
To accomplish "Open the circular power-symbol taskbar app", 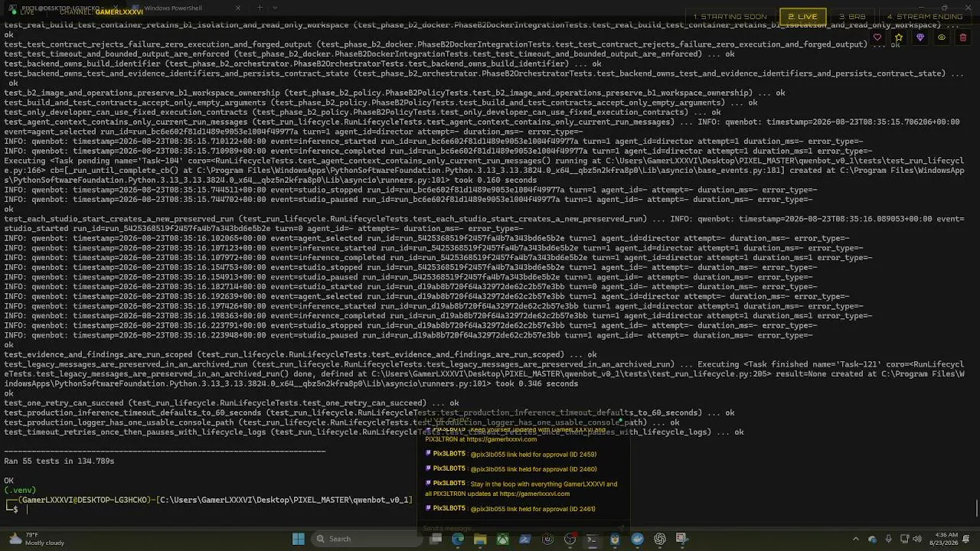I will tap(547, 540).
